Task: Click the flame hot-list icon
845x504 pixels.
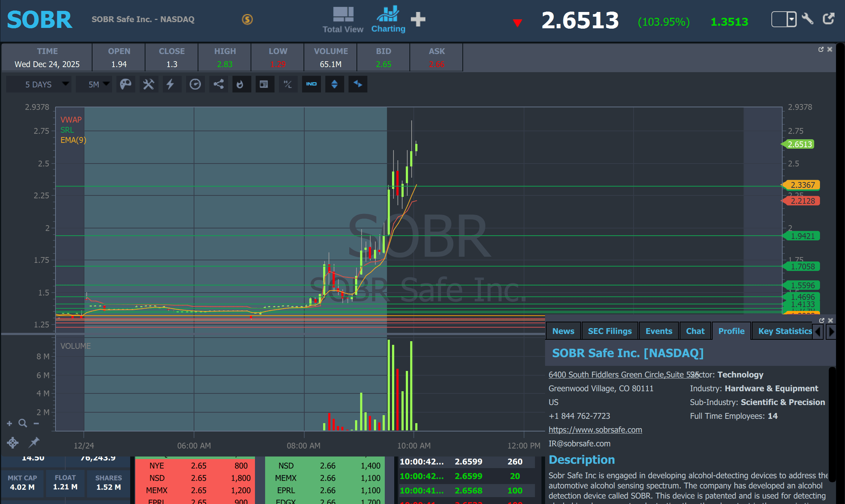Action: pyautogui.click(x=240, y=84)
